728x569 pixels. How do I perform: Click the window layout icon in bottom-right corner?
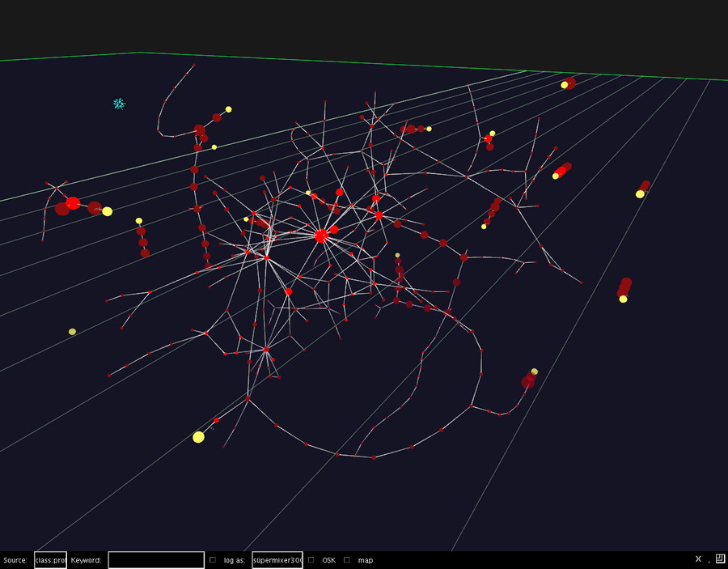tap(720, 558)
